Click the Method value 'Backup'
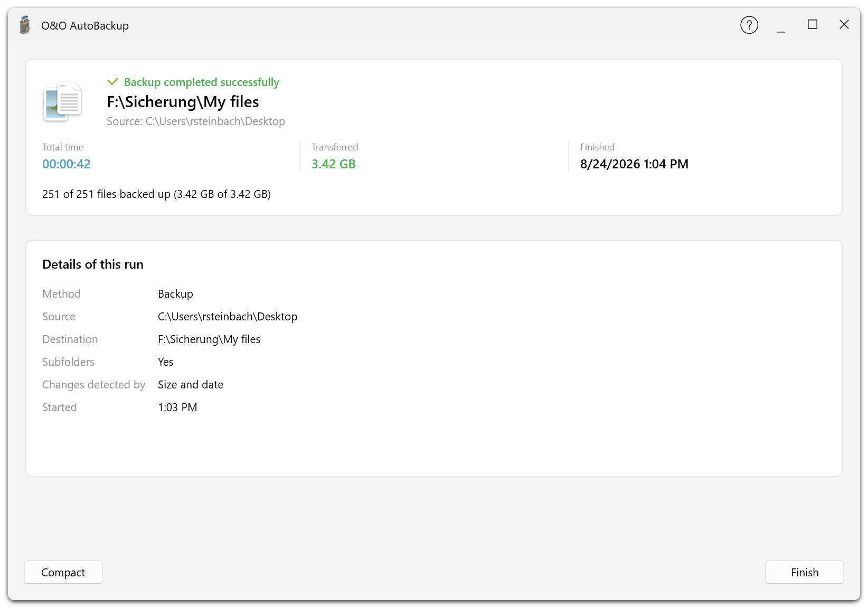The width and height of the screenshot is (868, 608). 175,294
